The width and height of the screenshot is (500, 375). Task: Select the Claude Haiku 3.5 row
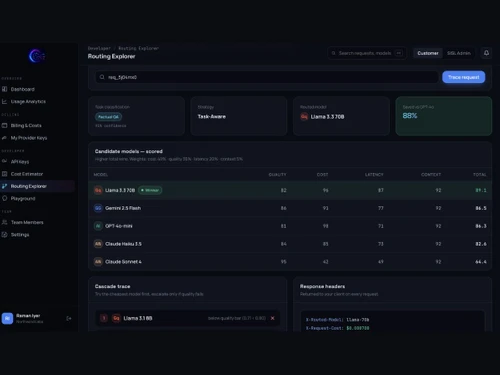(x=290, y=244)
